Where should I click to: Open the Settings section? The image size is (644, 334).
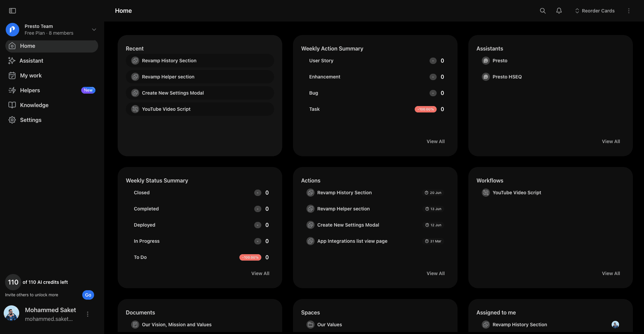(30, 120)
